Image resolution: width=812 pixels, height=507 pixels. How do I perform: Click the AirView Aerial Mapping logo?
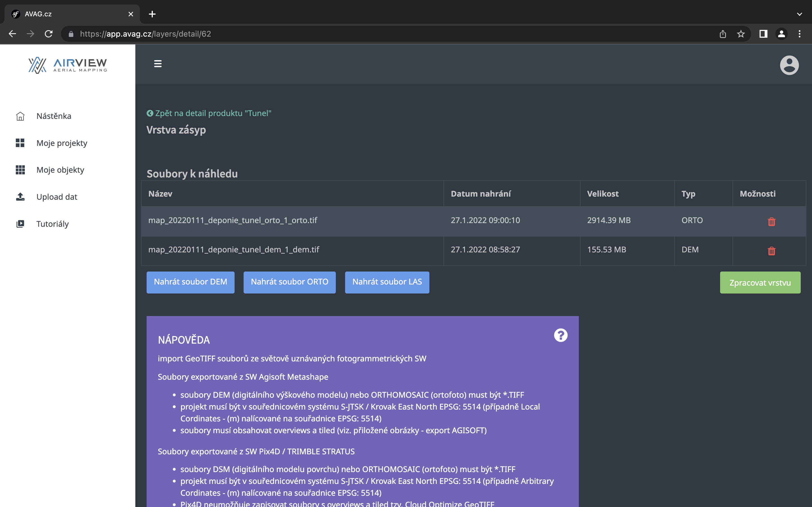68,65
